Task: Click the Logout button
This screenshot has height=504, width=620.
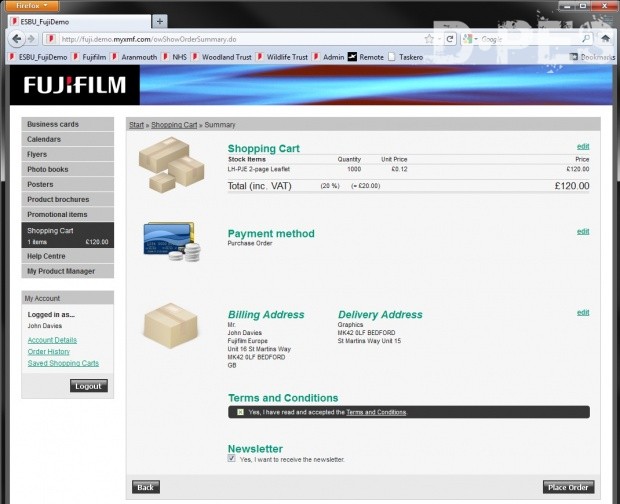Action: click(x=89, y=386)
